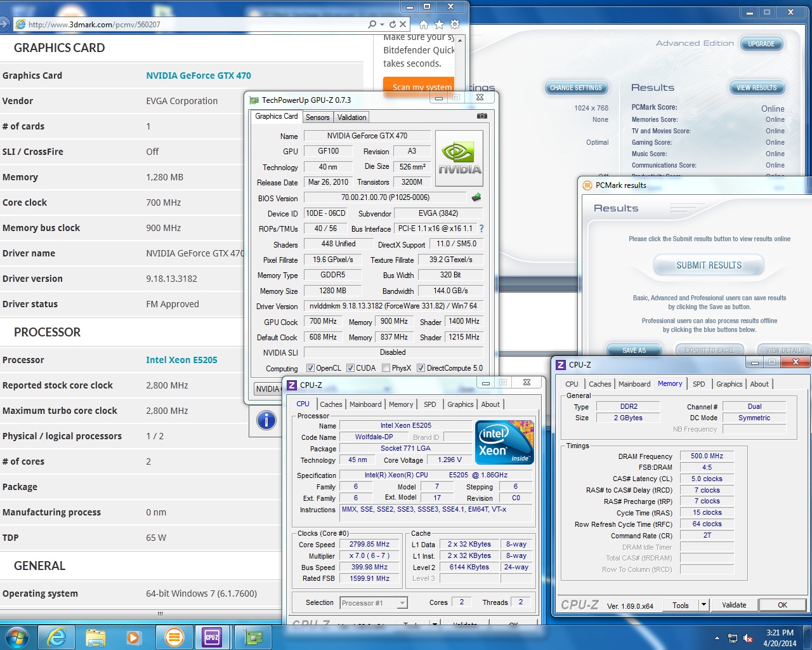
Task: Toggle the OpenCL checkbox in GPU-Z
Action: tap(310, 368)
